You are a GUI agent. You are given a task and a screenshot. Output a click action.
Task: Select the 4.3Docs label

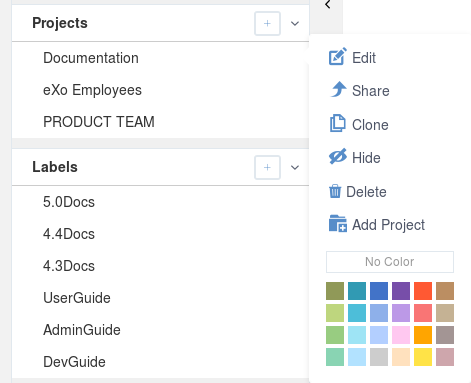click(69, 266)
